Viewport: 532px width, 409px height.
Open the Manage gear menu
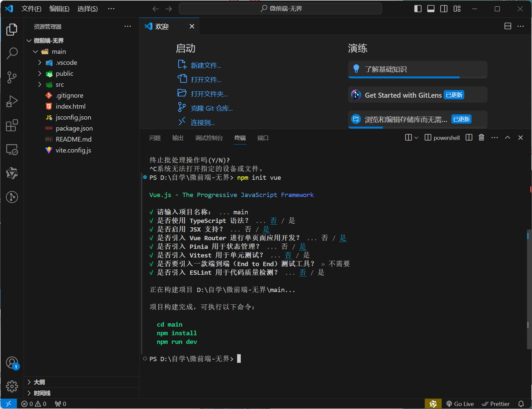12,386
